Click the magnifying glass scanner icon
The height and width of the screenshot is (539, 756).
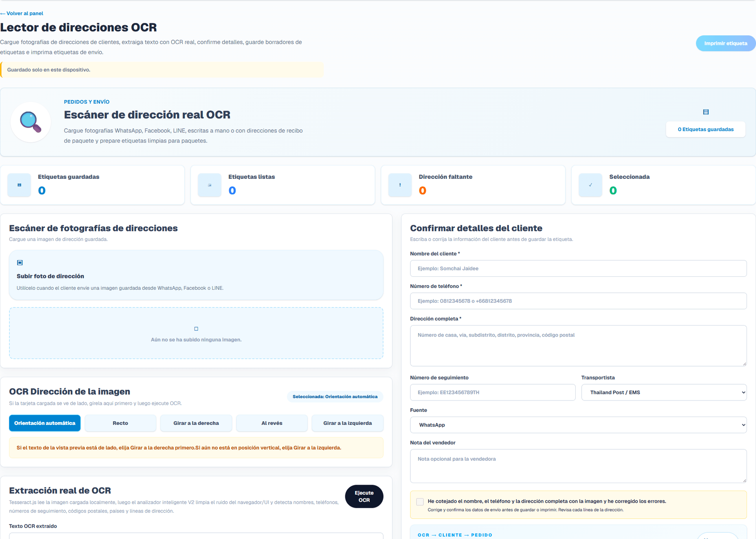click(x=31, y=122)
